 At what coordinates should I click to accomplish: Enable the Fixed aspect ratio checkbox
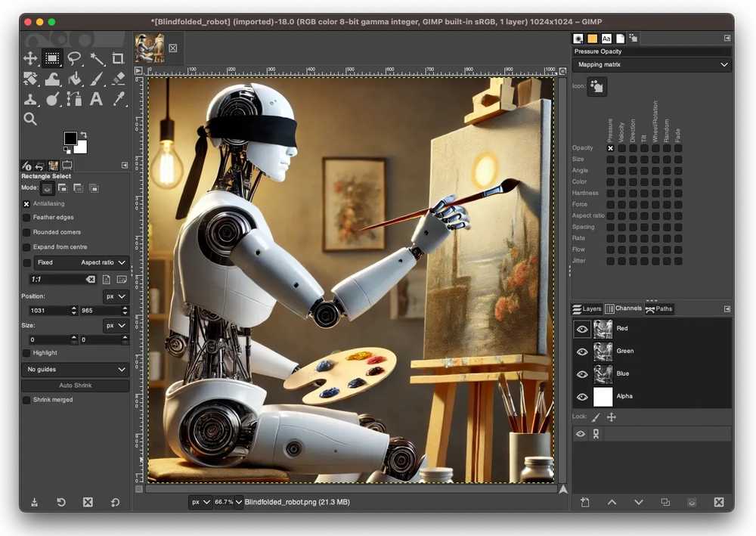(27, 262)
